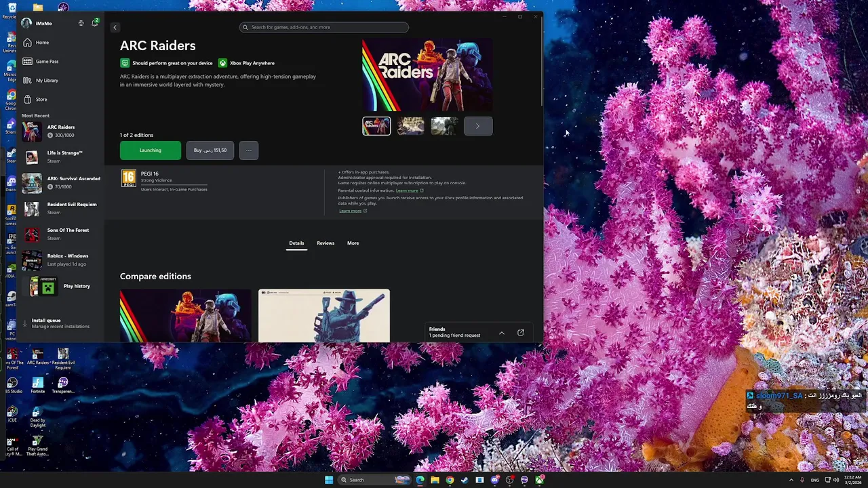Image resolution: width=868 pixels, height=488 pixels.
Task: Expand the Friends panel chevron
Action: [x=502, y=333]
